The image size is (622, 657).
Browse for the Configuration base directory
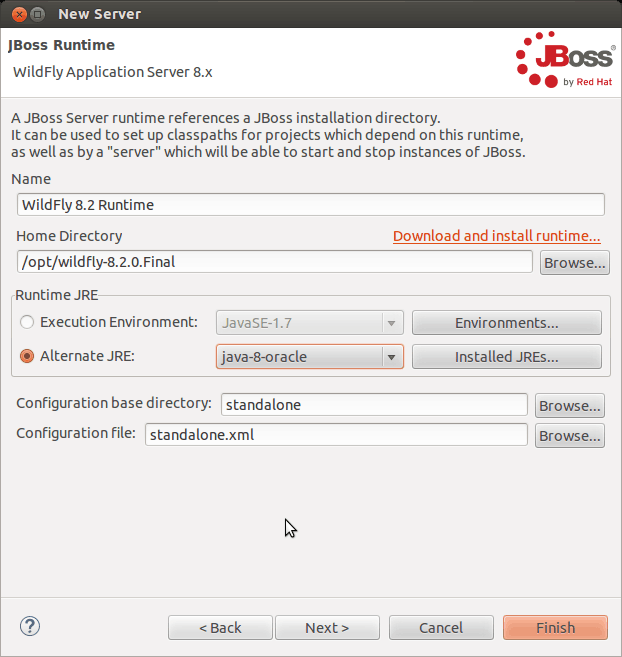coord(570,406)
